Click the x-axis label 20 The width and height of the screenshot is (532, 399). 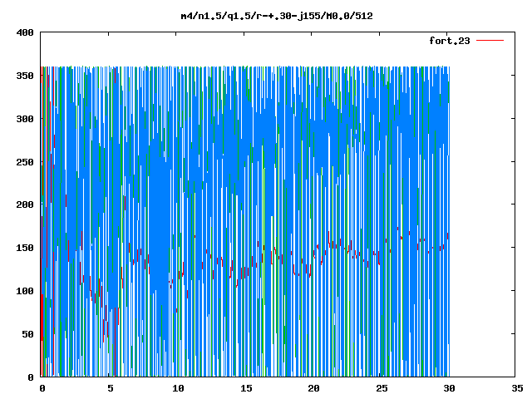click(313, 388)
